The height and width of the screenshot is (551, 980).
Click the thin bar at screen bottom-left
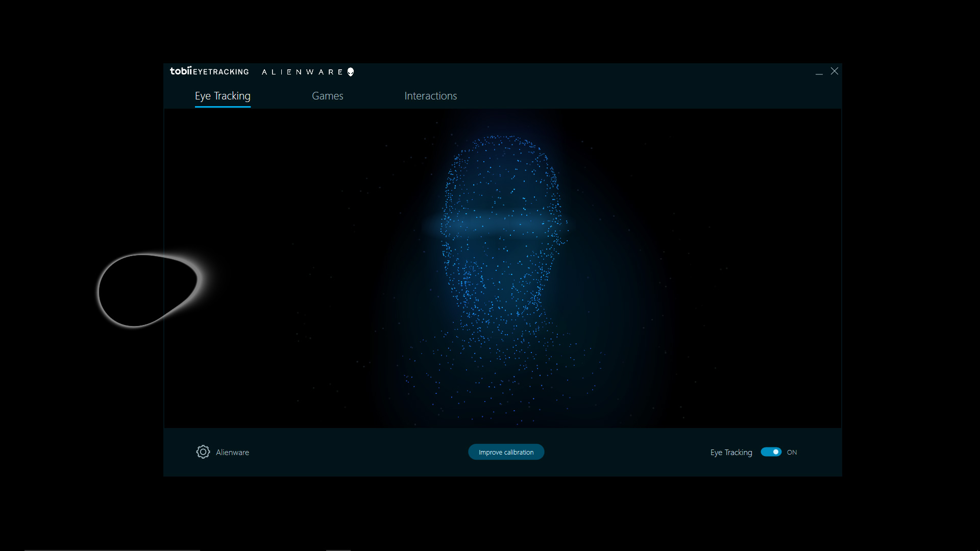[112, 550]
